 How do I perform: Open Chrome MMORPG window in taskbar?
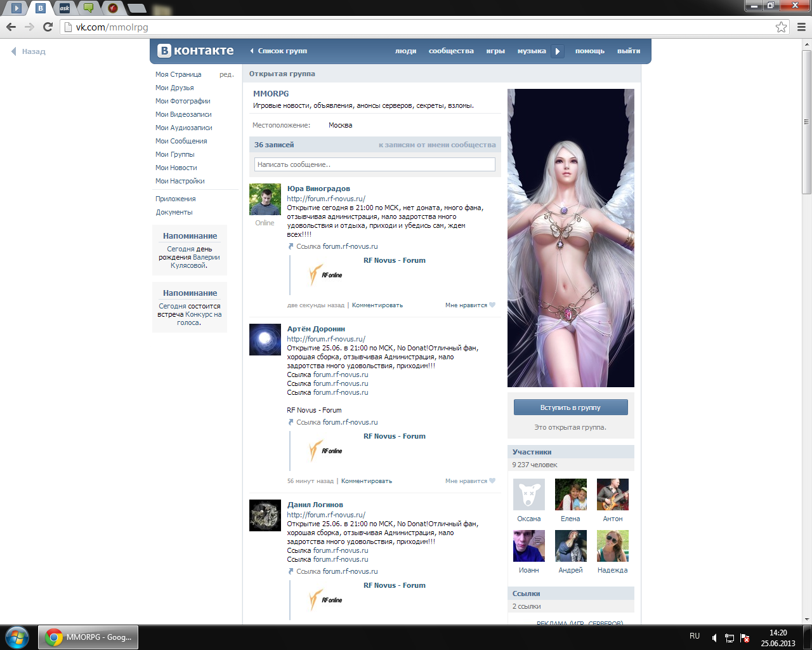[88, 637]
